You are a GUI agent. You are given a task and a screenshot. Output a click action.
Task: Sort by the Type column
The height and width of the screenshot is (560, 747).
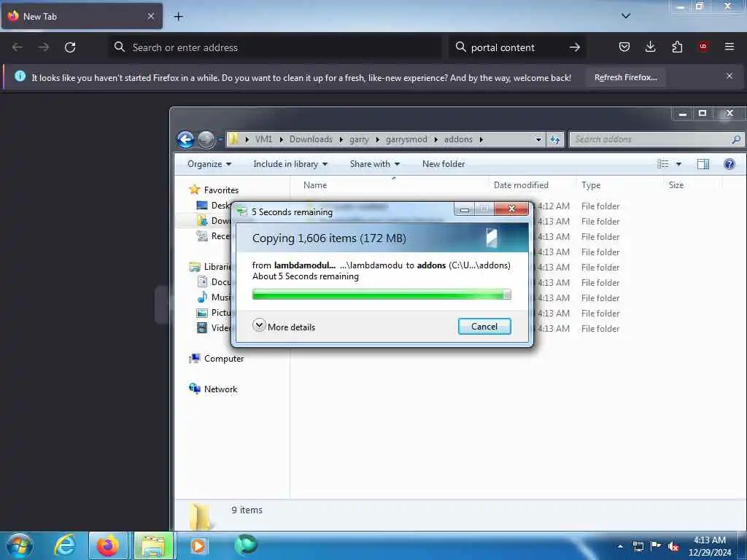click(x=619, y=184)
